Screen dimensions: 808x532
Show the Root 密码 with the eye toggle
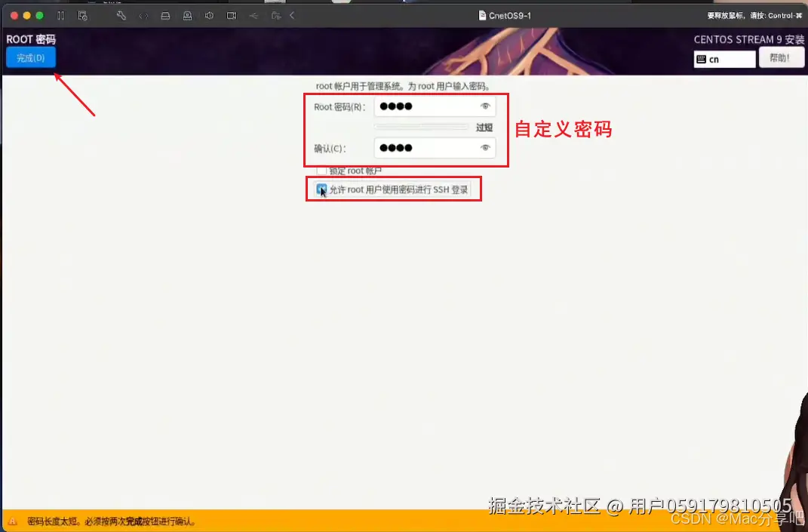[x=485, y=106]
